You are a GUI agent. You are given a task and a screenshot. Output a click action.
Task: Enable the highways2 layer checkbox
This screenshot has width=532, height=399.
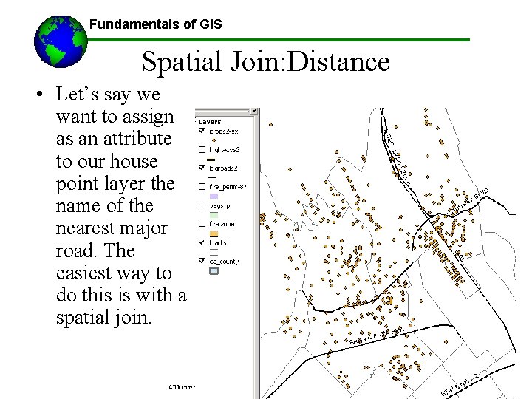coord(202,149)
